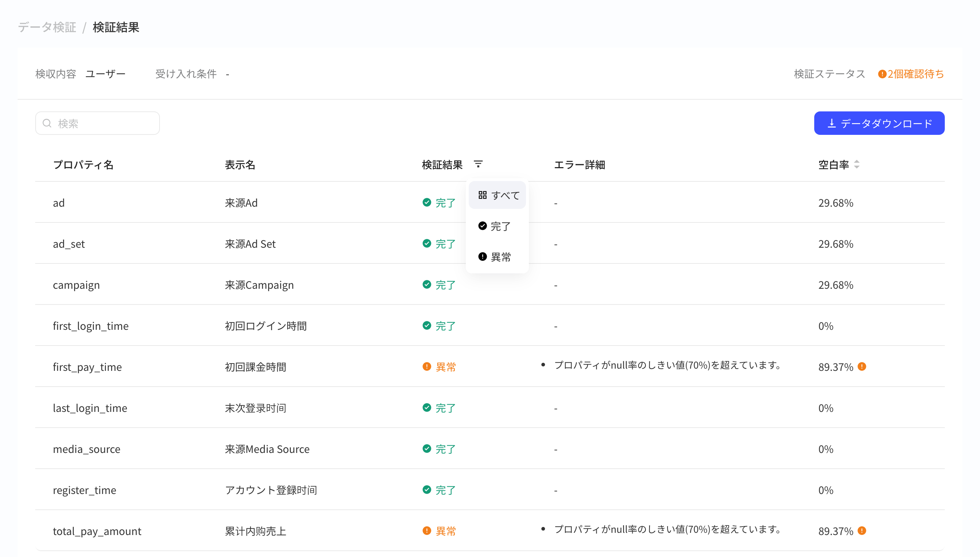Click the total_pay_amount property name
The width and height of the screenshot is (980, 557).
pyautogui.click(x=97, y=531)
